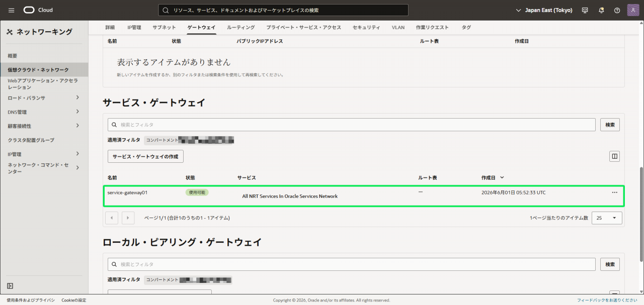Focus Service Gateway search and filter field
Screen dimensions: 644x305
tap(352, 125)
